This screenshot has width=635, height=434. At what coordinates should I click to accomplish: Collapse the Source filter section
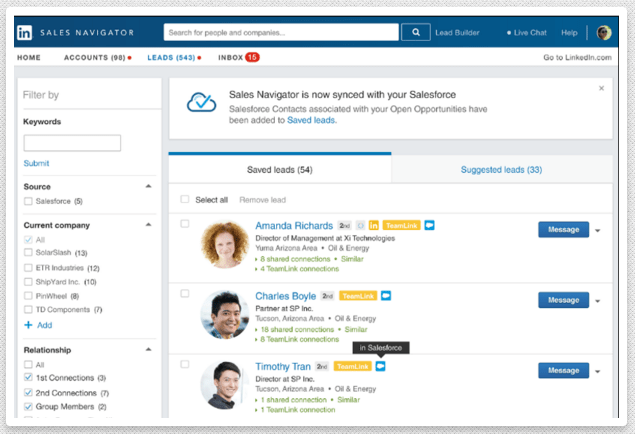[148, 186]
